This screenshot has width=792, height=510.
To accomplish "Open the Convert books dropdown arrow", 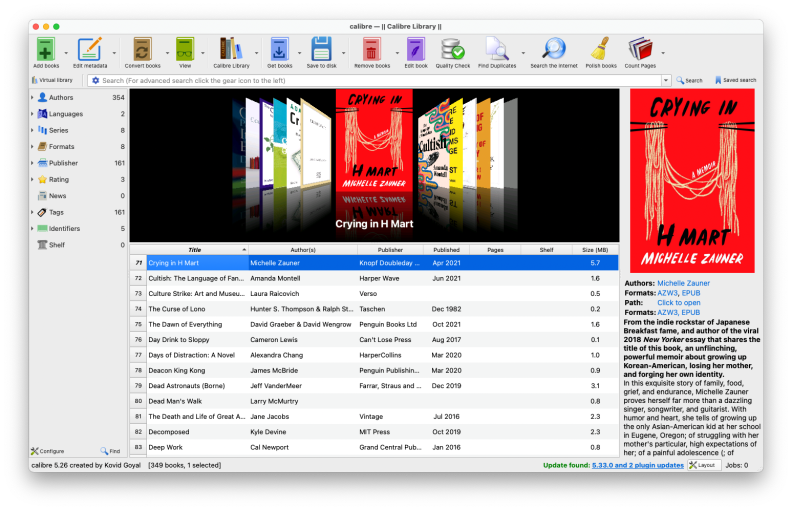I will click(167, 53).
